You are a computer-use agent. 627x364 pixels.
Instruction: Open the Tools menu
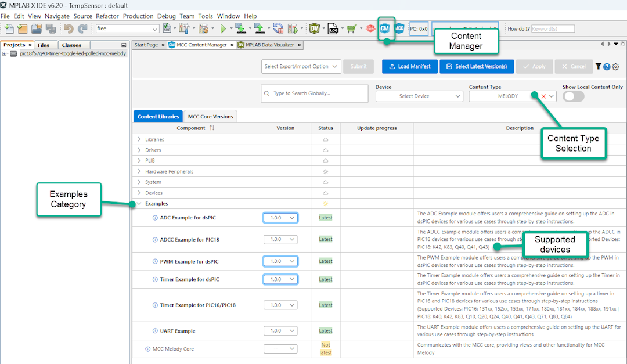click(x=206, y=16)
